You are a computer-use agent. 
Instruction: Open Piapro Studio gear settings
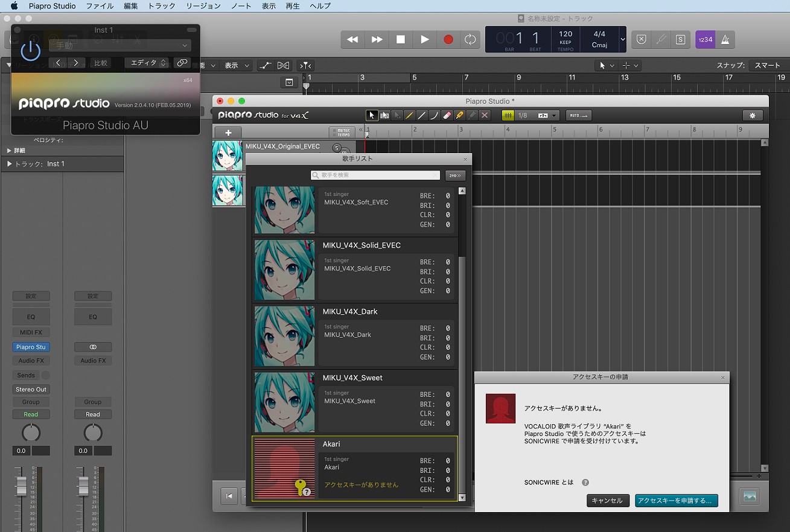pos(753,115)
